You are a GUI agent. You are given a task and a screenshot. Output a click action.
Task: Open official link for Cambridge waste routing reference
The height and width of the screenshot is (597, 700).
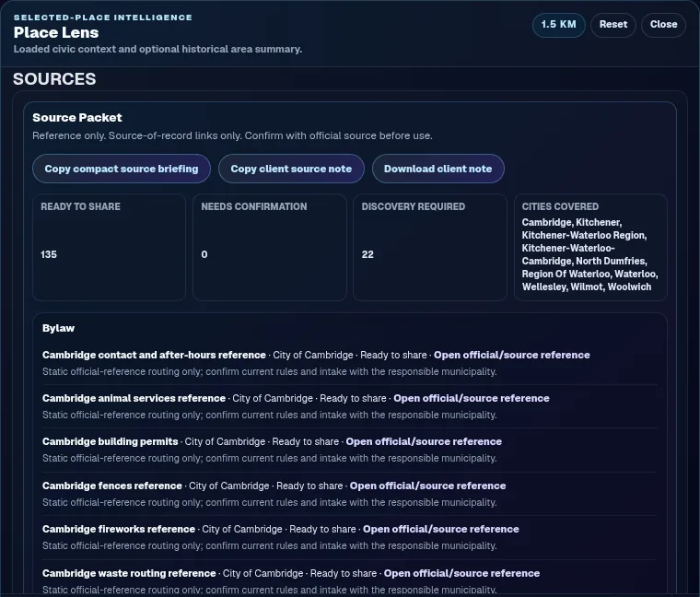point(461,573)
